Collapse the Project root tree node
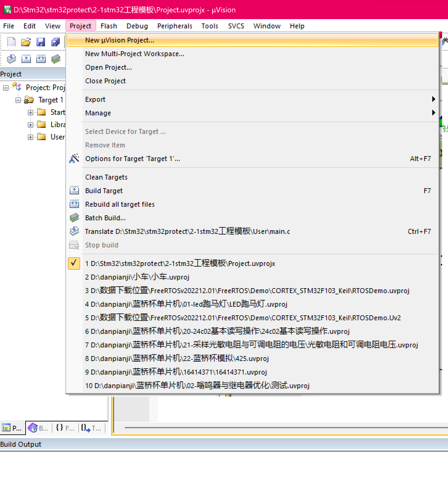Image resolution: width=448 pixels, height=485 pixels. (x=6, y=88)
